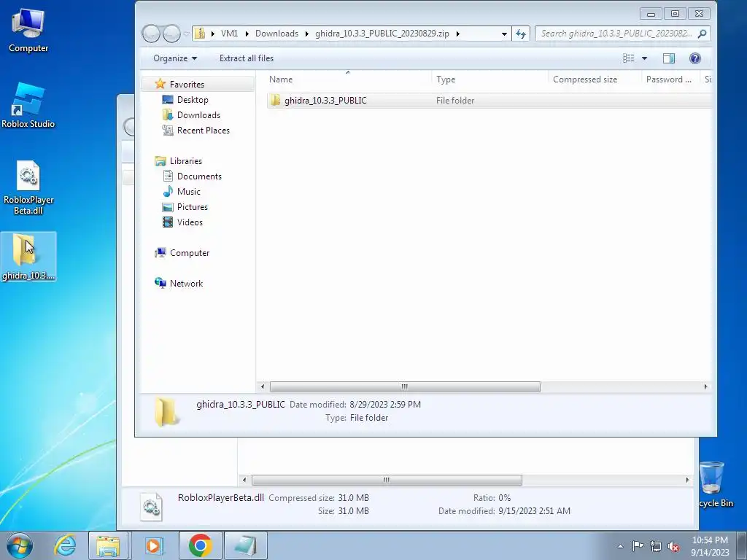Viewport: 747px width, 560px height.
Task: Open the Windows Start button
Action: 20,545
